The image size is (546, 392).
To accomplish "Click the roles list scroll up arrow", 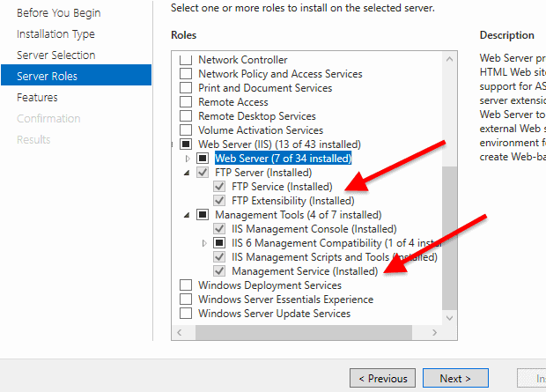I will (449, 59).
